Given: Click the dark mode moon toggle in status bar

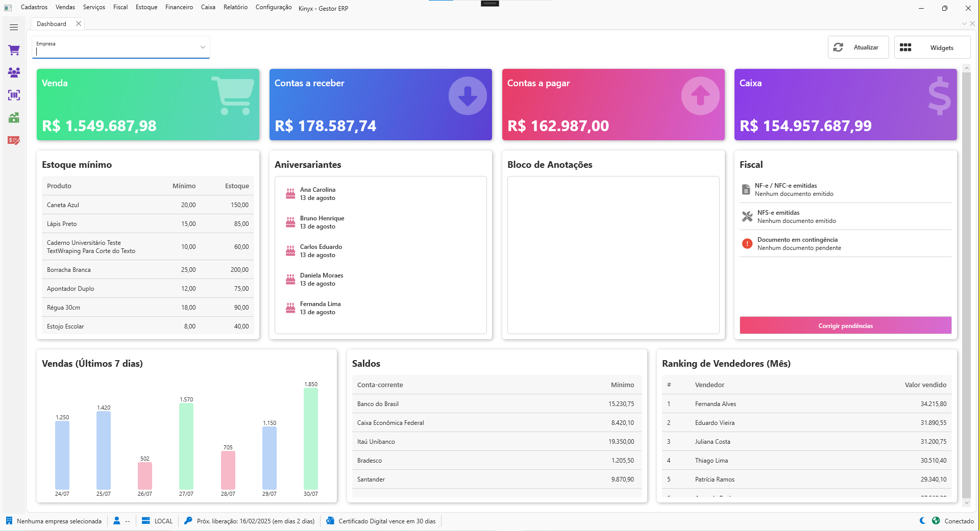Looking at the screenshot, I should pyautogui.click(x=922, y=521).
